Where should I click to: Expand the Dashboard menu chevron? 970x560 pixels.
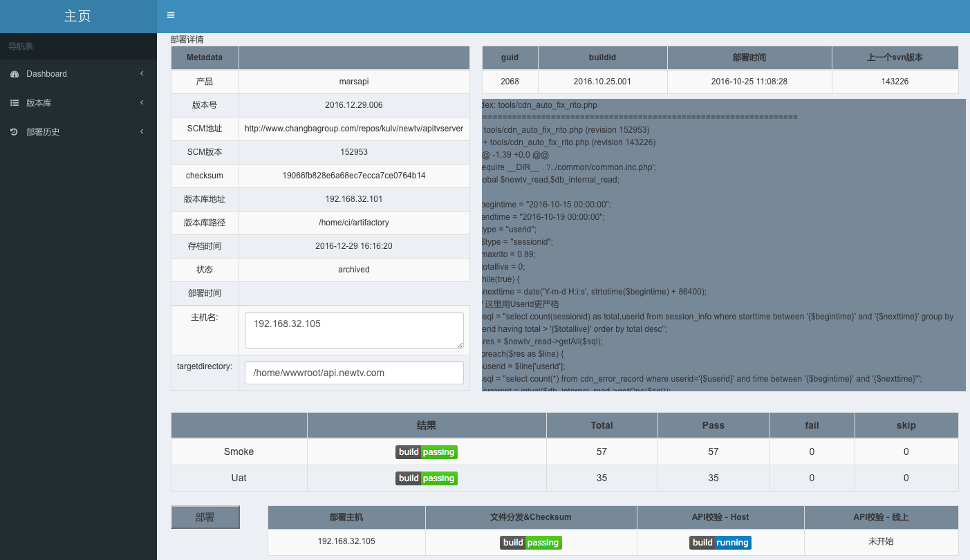click(x=142, y=74)
